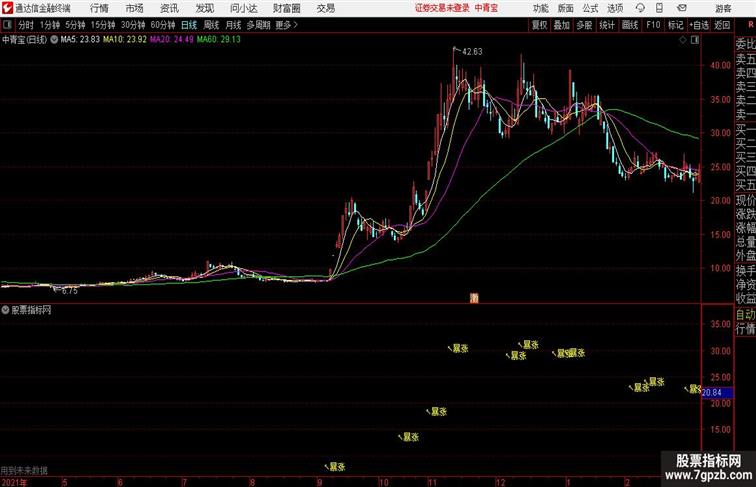Switch to 15分钟 period

[103, 25]
